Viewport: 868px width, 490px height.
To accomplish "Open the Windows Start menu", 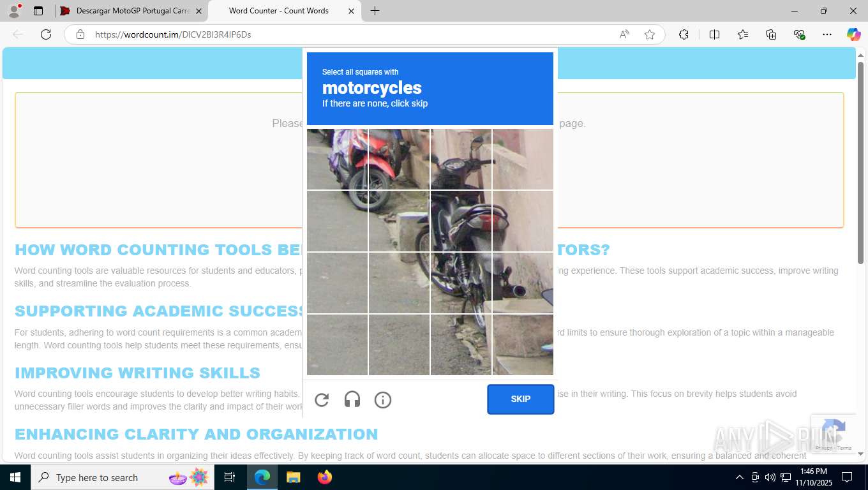I will pos(15,477).
